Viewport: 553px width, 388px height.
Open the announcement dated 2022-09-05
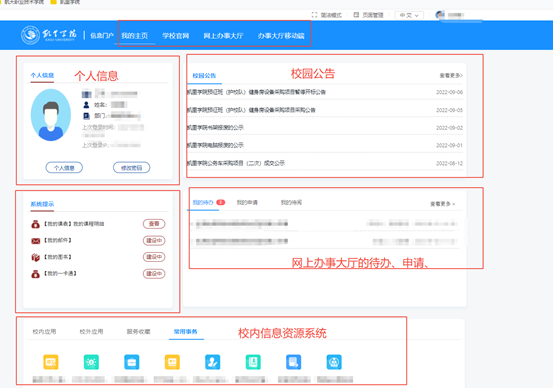coord(325,110)
